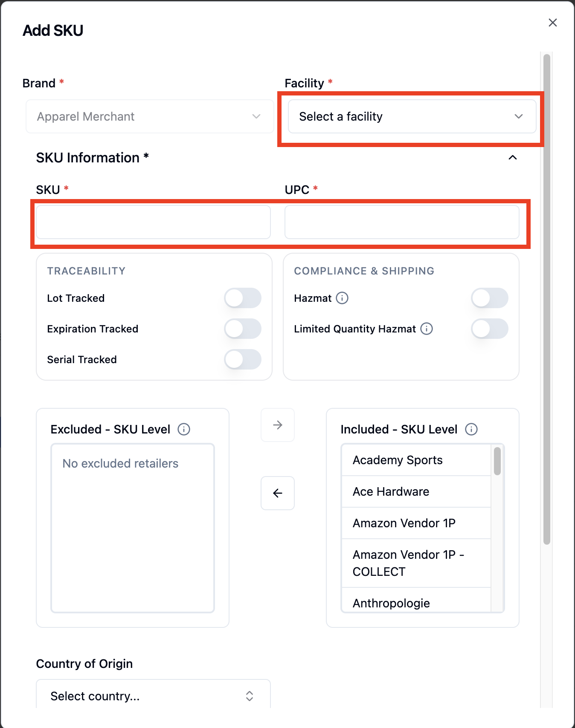The width and height of the screenshot is (575, 728).
Task: Toggle Serial Tracked on
Action: 243,359
